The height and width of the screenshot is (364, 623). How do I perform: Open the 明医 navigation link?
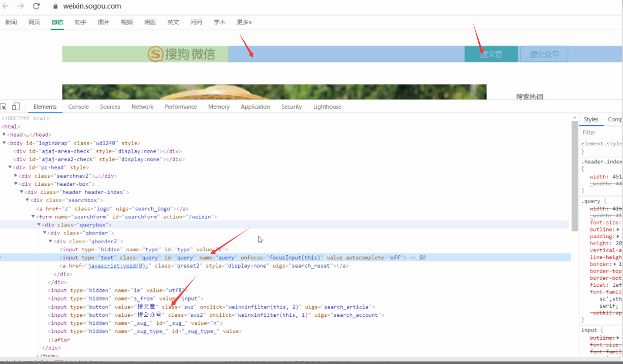150,22
